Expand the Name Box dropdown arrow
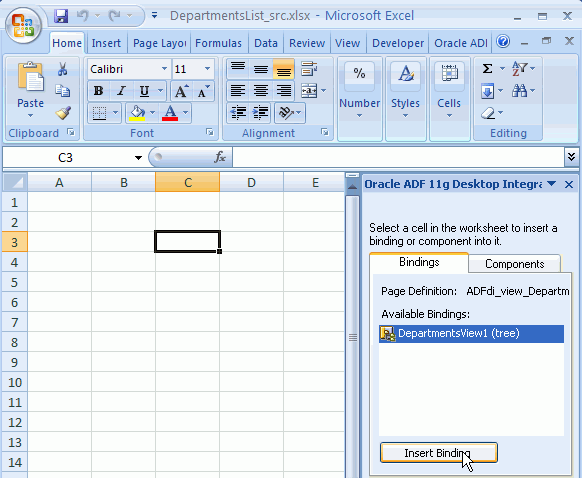 pyautogui.click(x=138, y=158)
